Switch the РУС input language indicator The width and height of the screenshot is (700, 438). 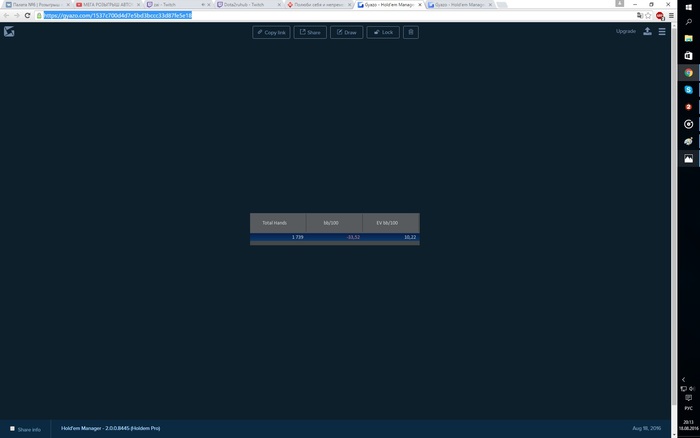click(x=688, y=408)
